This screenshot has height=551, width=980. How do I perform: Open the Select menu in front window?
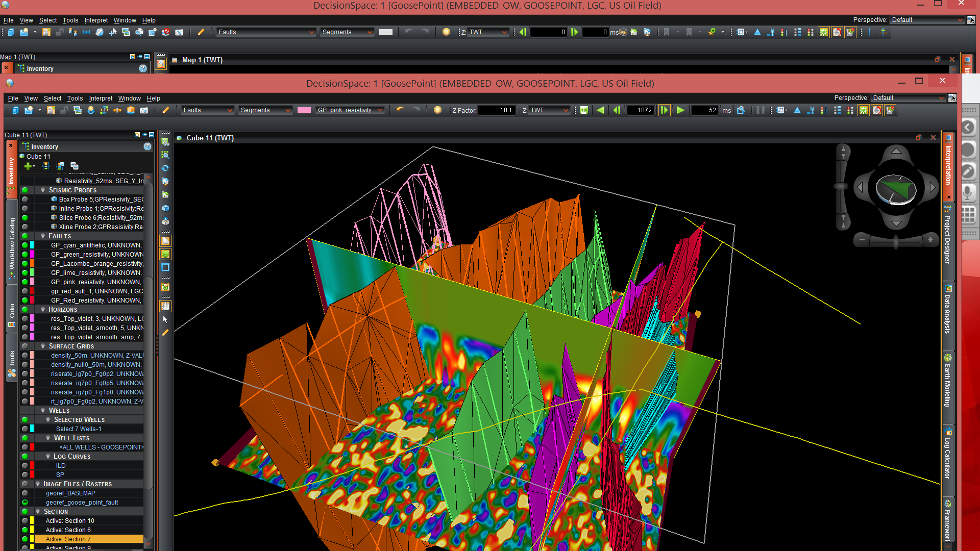coord(52,98)
